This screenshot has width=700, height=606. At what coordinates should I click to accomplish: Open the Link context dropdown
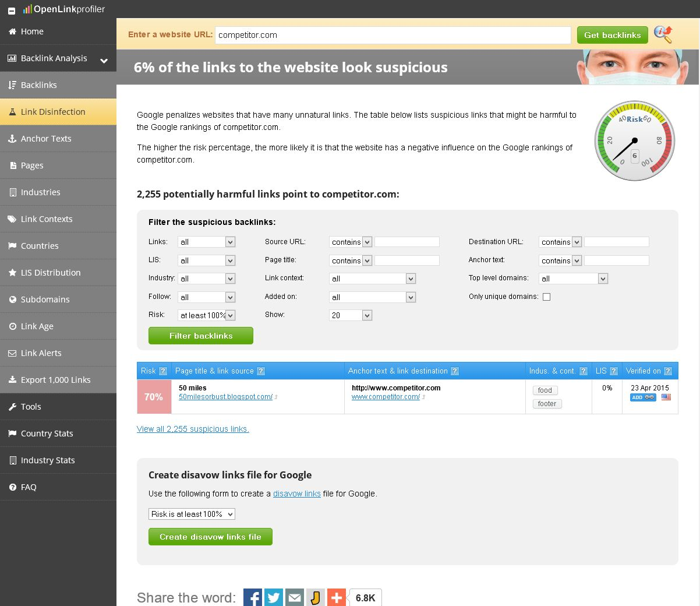tap(372, 279)
